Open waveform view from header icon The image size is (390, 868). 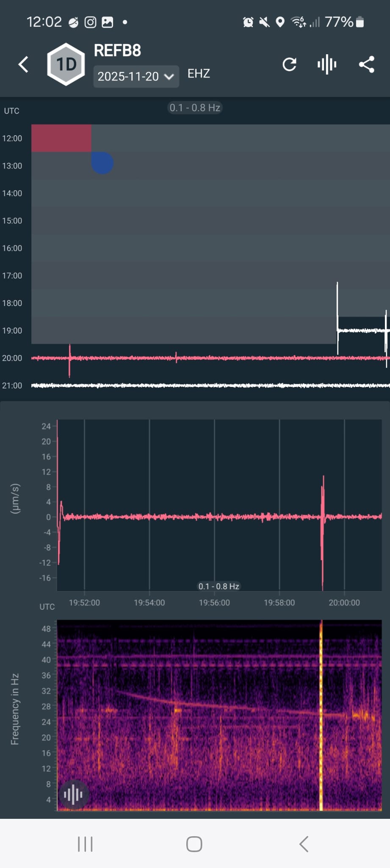coord(327,65)
